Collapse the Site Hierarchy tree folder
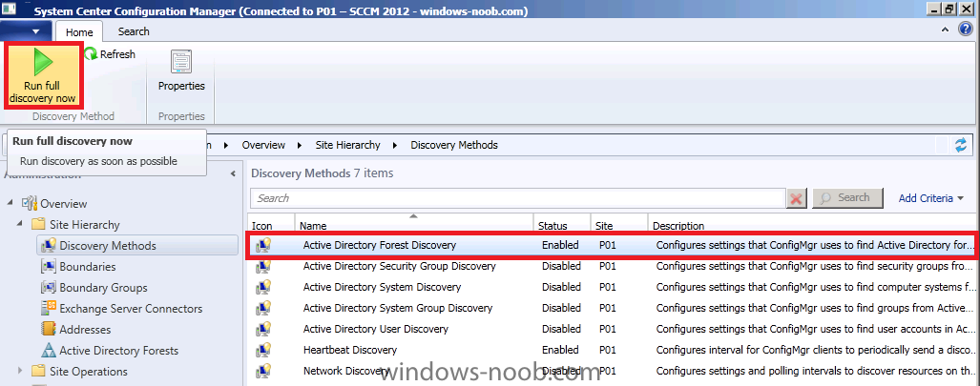 click(x=20, y=224)
